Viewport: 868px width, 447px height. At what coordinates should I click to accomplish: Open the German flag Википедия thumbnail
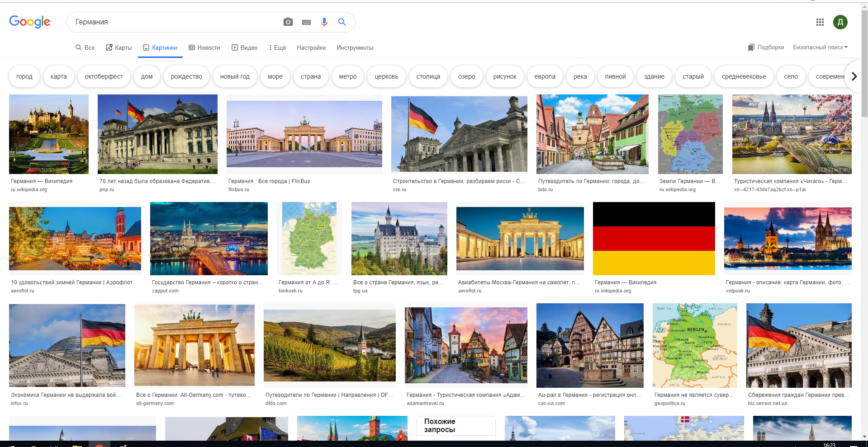click(x=654, y=239)
